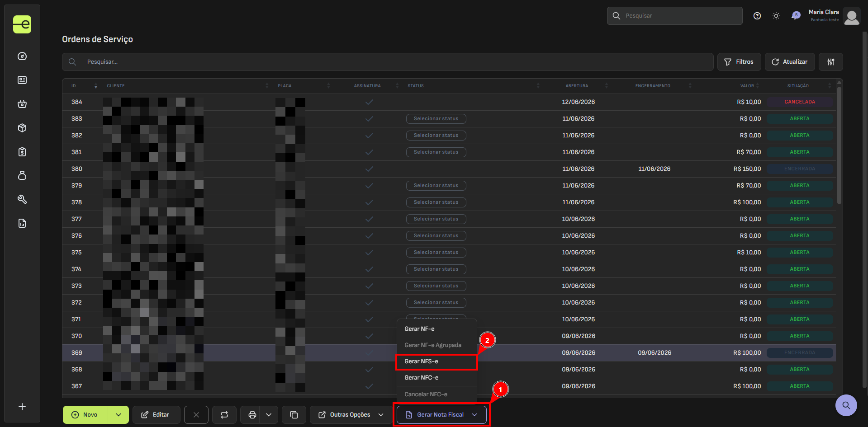Toggle signature checkmark for order 372
This screenshot has height=427, width=868.
click(x=369, y=303)
